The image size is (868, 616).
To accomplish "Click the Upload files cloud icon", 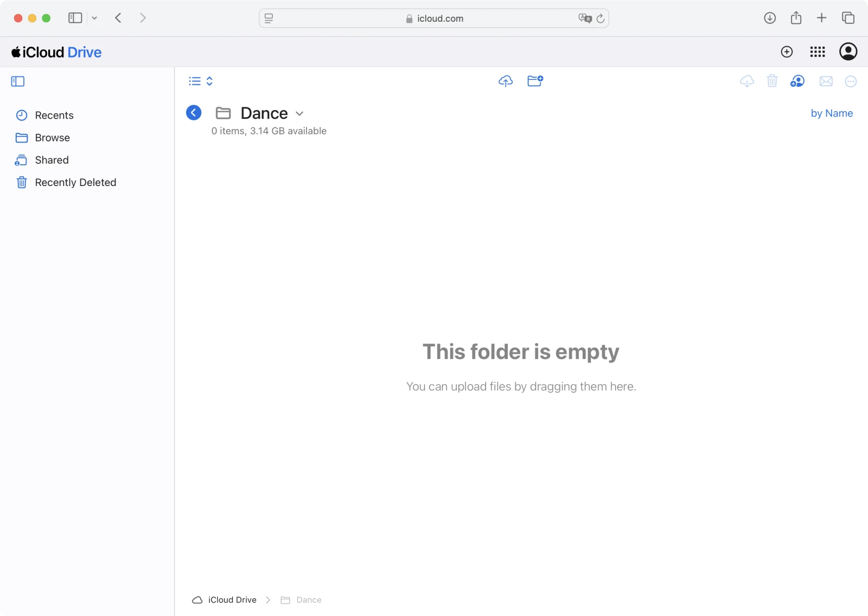I will coord(505,81).
